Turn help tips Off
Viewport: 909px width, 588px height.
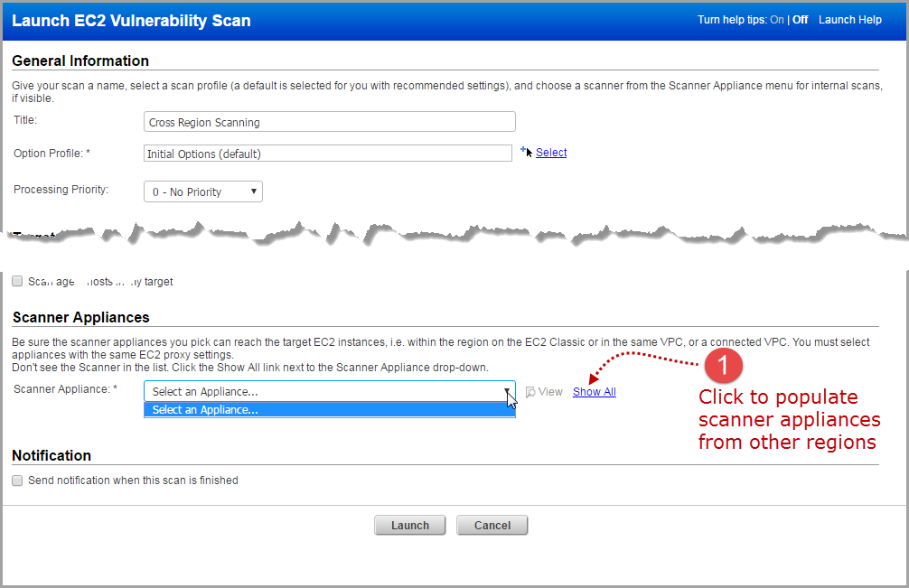point(799,19)
